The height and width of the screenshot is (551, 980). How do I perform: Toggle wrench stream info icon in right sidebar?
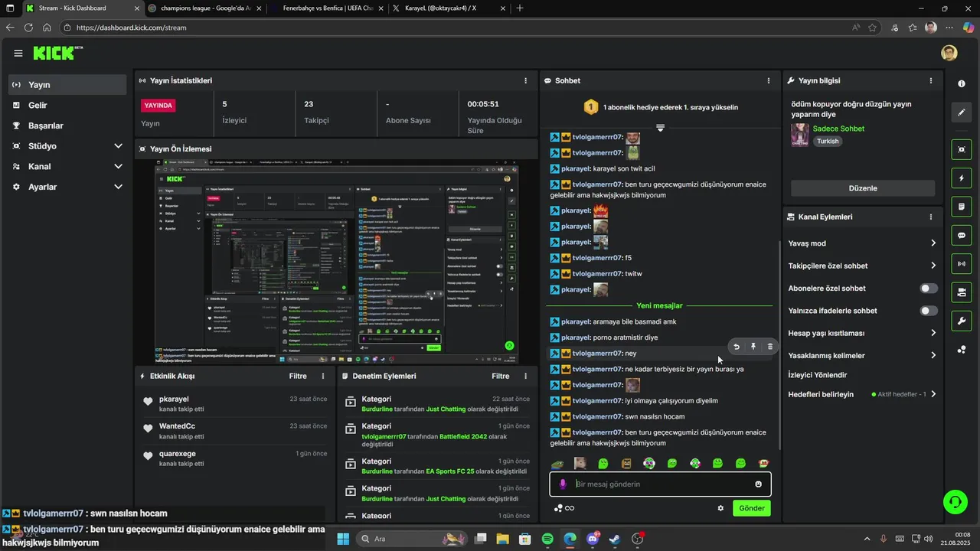tap(962, 321)
